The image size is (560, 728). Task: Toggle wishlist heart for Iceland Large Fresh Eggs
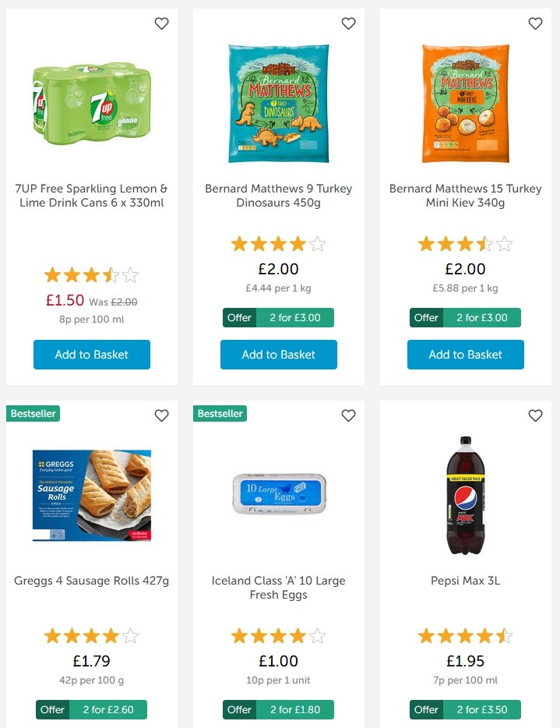[x=348, y=415]
